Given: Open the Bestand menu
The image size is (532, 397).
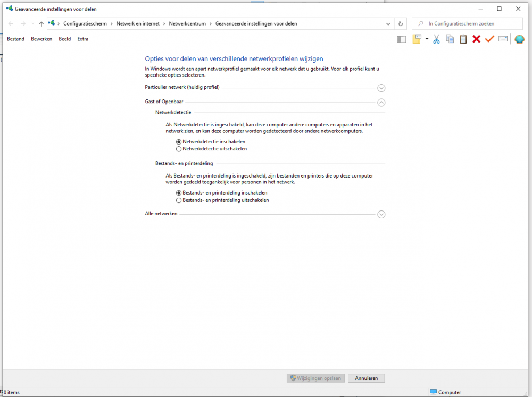Looking at the screenshot, I should point(15,39).
